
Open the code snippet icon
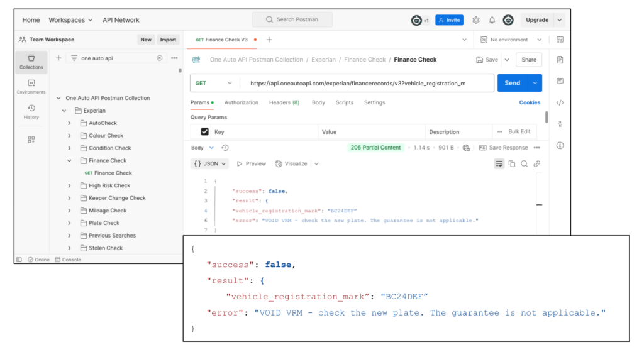coord(560,102)
